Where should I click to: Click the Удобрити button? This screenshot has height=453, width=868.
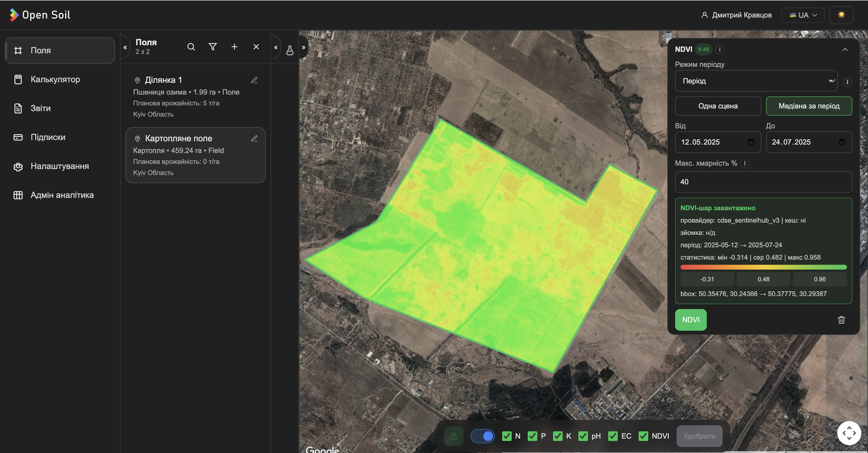point(699,436)
